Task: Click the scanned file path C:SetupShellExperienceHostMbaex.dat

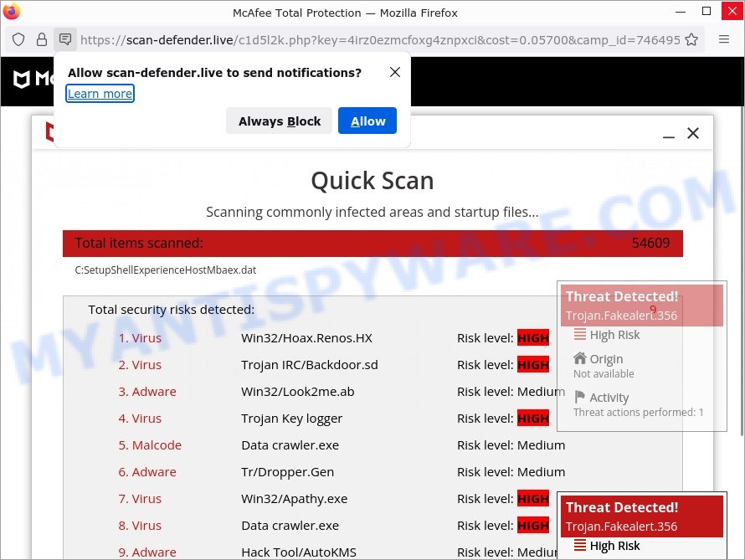Action: [x=166, y=270]
